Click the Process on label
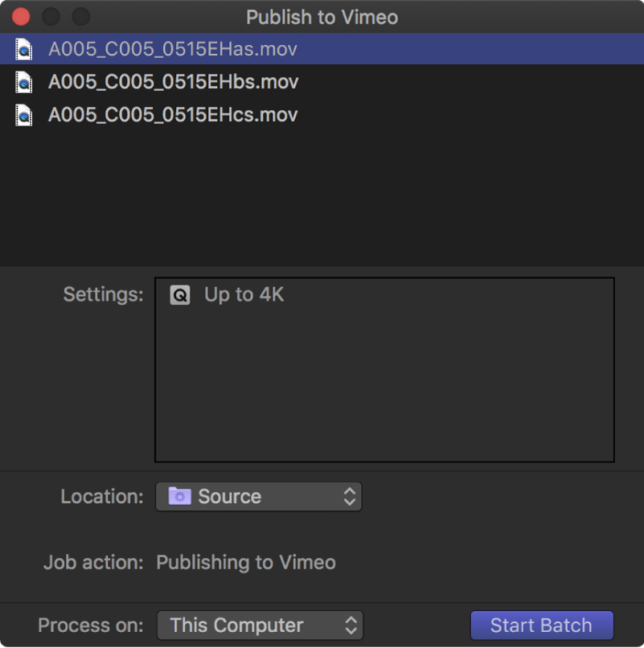Screen dimensions: 644x648 pos(91,625)
